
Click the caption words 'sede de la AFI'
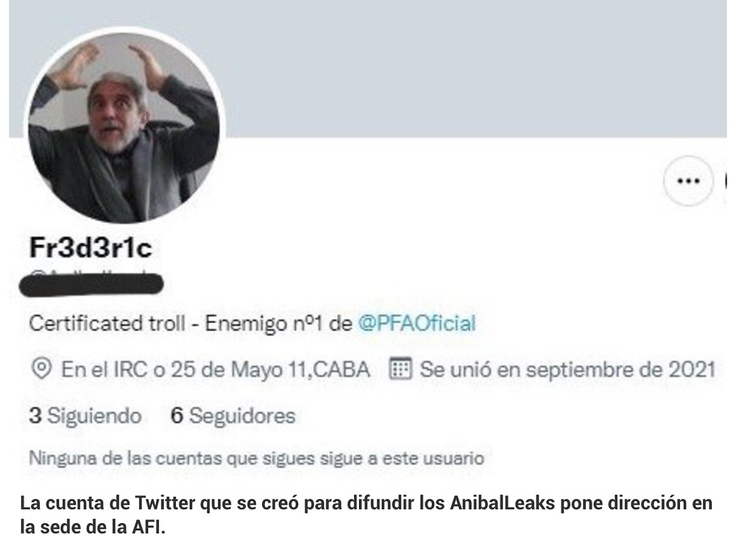[x=103, y=527]
